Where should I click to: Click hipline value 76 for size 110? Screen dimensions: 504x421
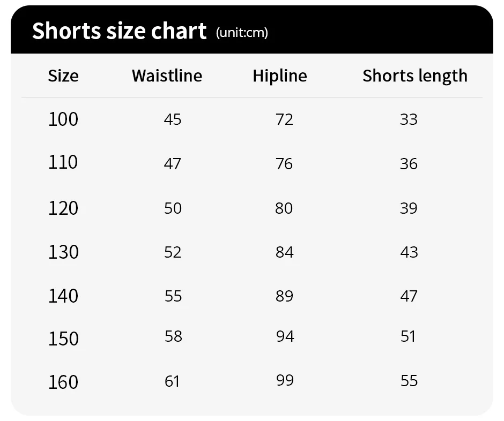pyautogui.click(x=284, y=163)
